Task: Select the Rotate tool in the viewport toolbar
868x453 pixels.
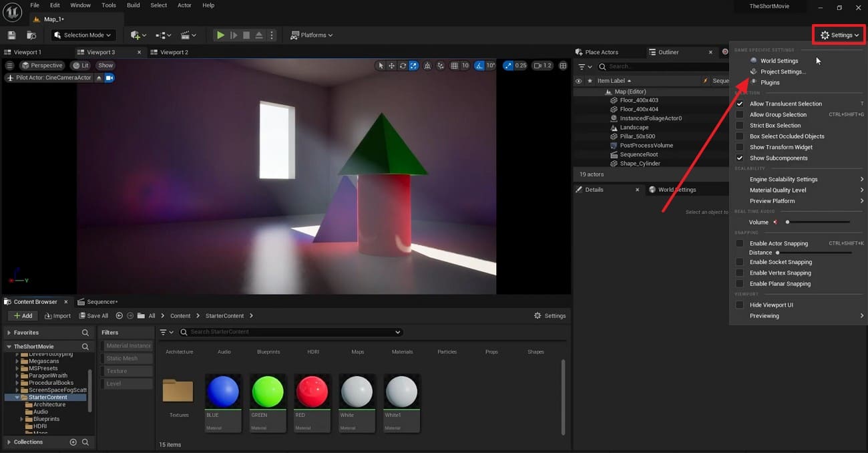Action: pyautogui.click(x=403, y=65)
